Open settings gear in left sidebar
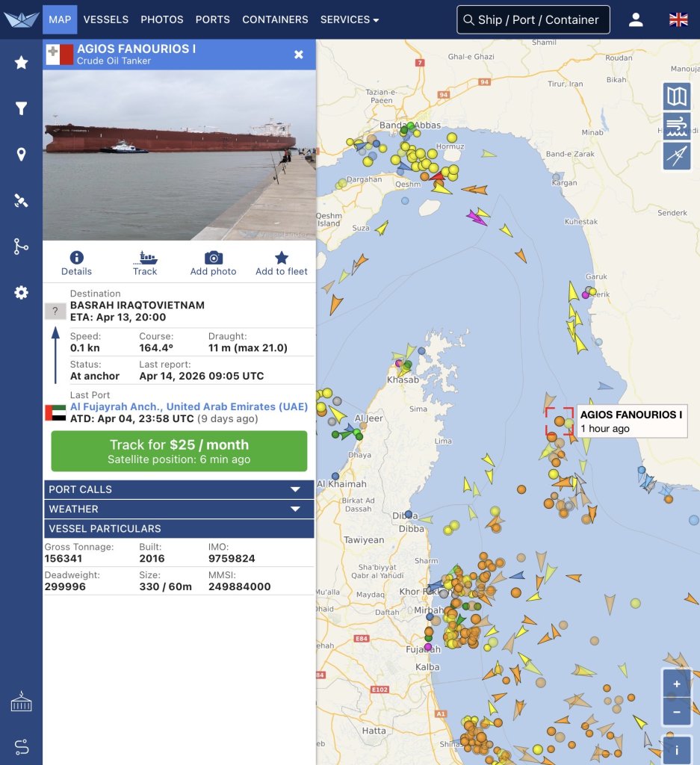Screen dimensions: 700x765 coord(21,292)
